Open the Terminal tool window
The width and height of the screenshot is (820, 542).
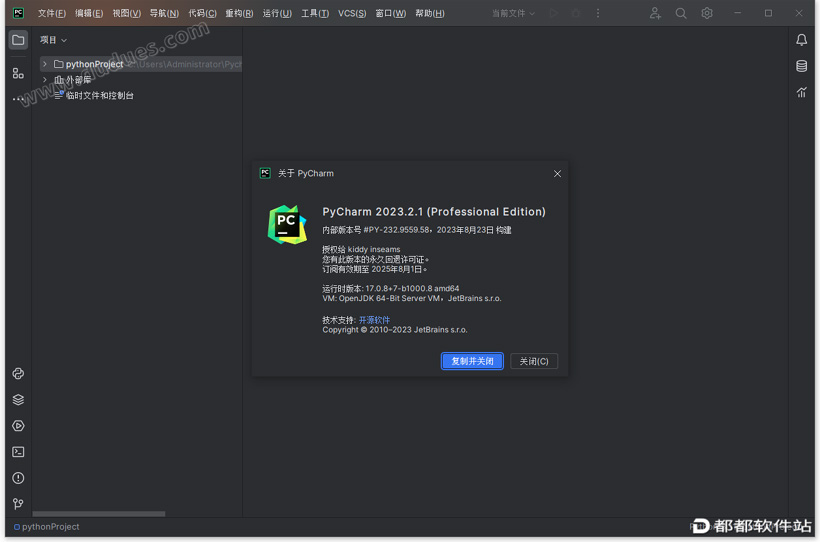point(18,452)
